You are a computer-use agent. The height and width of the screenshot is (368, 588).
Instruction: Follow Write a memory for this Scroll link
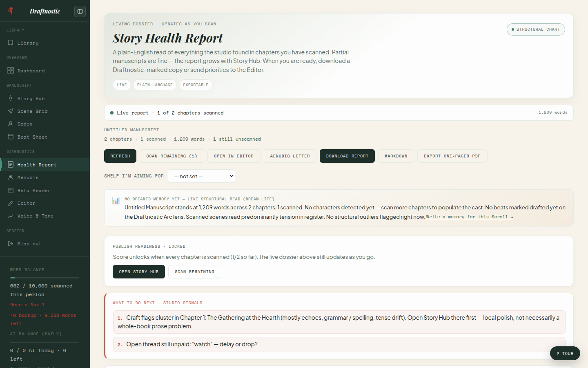470,217
